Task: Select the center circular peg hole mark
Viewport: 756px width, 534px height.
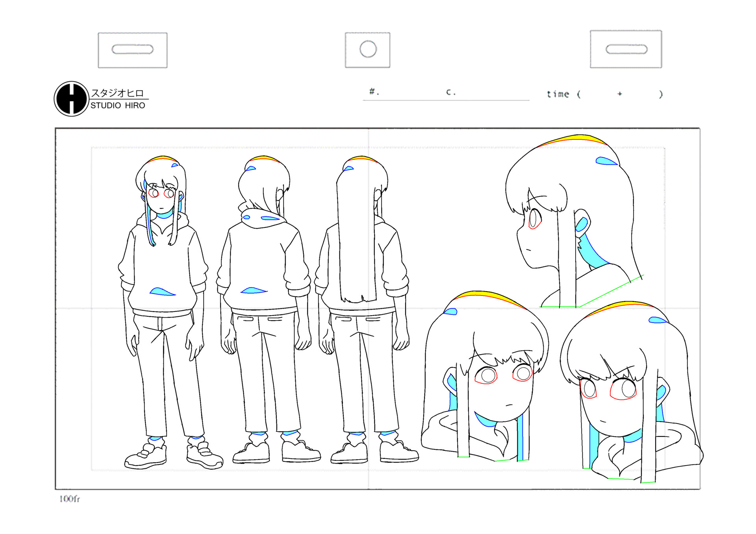Action: pos(367,49)
